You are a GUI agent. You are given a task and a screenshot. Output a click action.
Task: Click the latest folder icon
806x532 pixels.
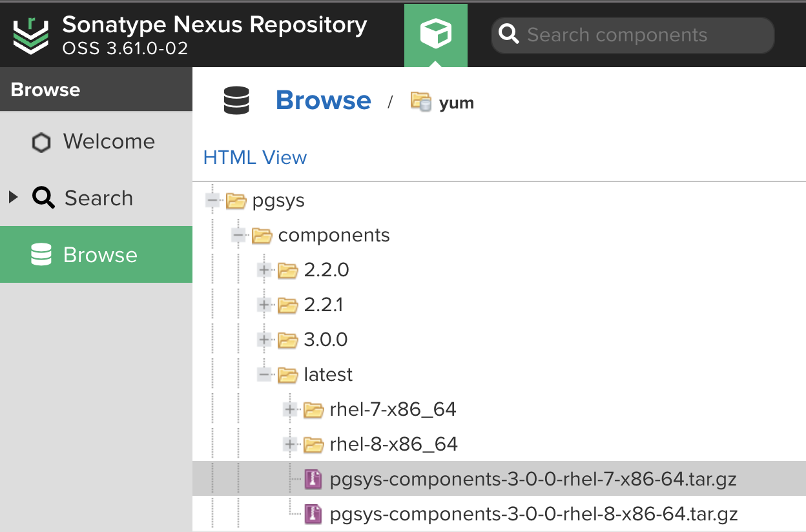click(x=287, y=375)
